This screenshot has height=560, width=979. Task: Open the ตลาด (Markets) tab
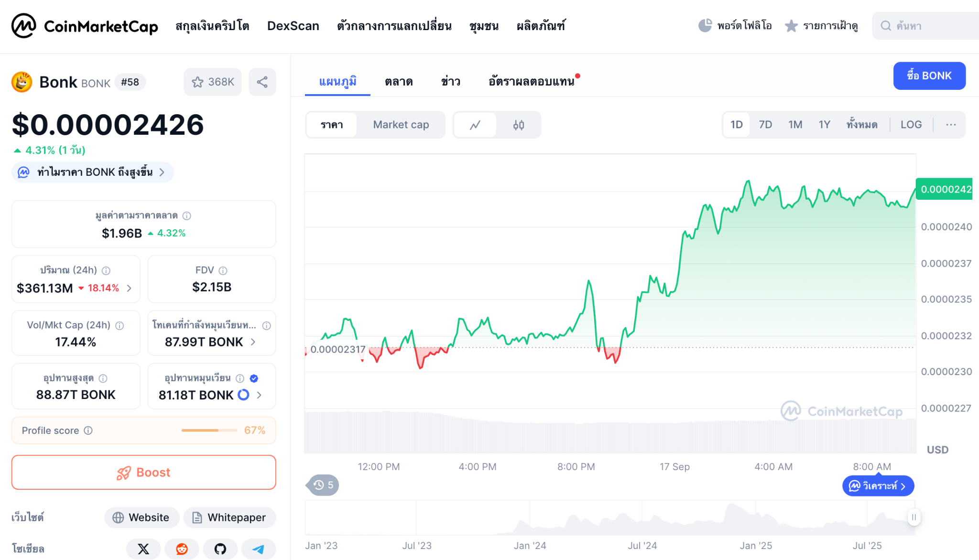point(399,82)
